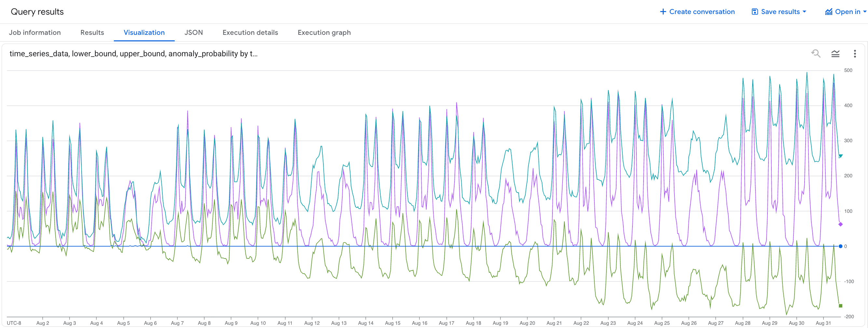The width and height of the screenshot is (868, 328).
Task: Open the chart type selector icon
Action: [836, 53]
